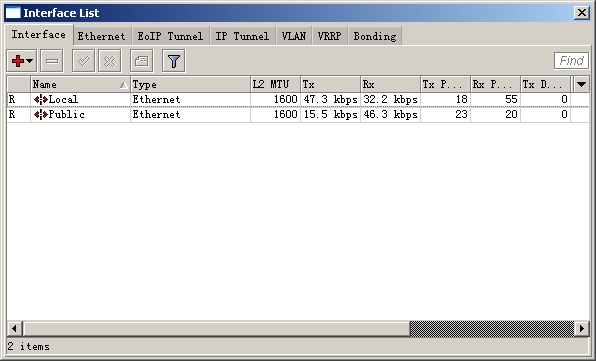Click the 47.3 kbps Tx value
This screenshot has height=361, width=596.
[330, 100]
